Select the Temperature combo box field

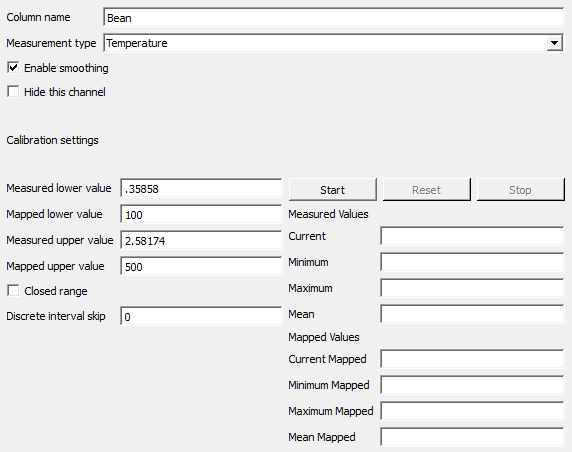pyautogui.click(x=333, y=43)
